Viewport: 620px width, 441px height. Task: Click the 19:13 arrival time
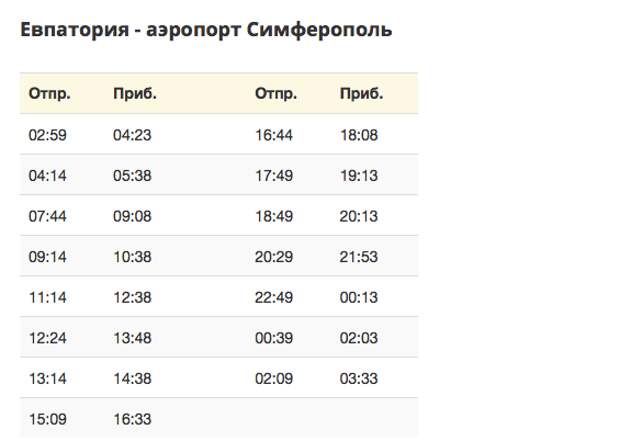tap(359, 175)
